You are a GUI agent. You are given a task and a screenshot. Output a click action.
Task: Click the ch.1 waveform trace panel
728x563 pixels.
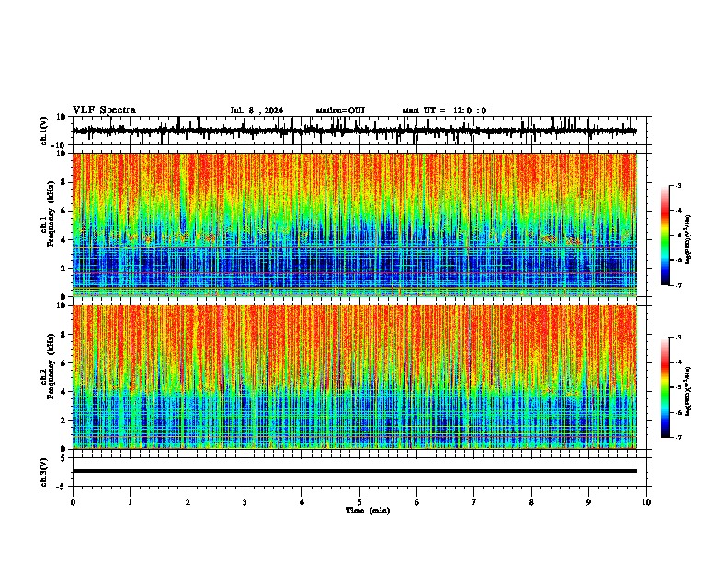[x=359, y=131]
